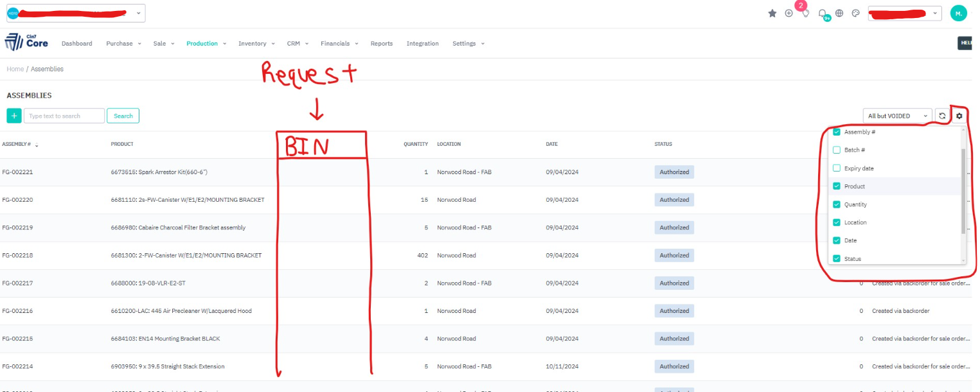Open the Reports menu item
Image resolution: width=980 pixels, height=392 pixels.
(x=381, y=44)
